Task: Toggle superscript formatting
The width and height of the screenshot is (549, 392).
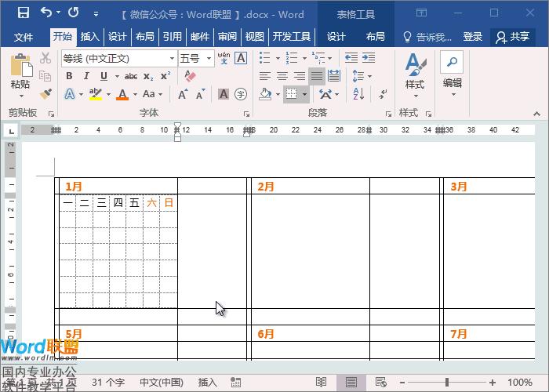Action: pos(165,76)
